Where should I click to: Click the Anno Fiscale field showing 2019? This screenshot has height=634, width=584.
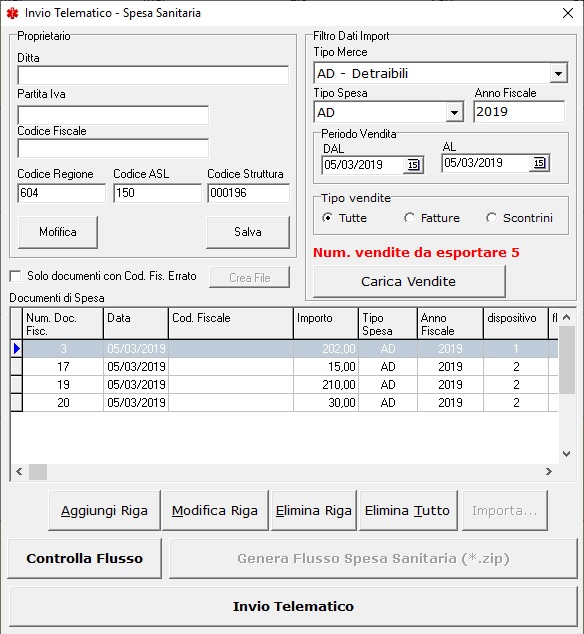pos(519,112)
